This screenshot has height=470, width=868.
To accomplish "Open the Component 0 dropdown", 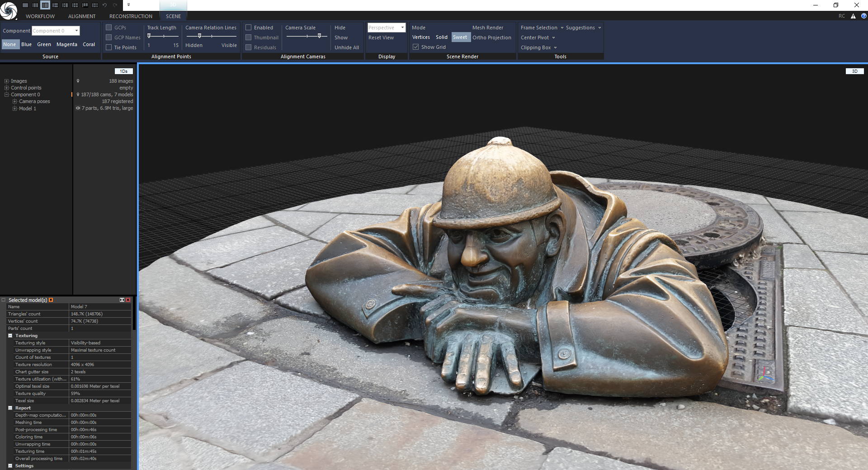I will pos(56,31).
